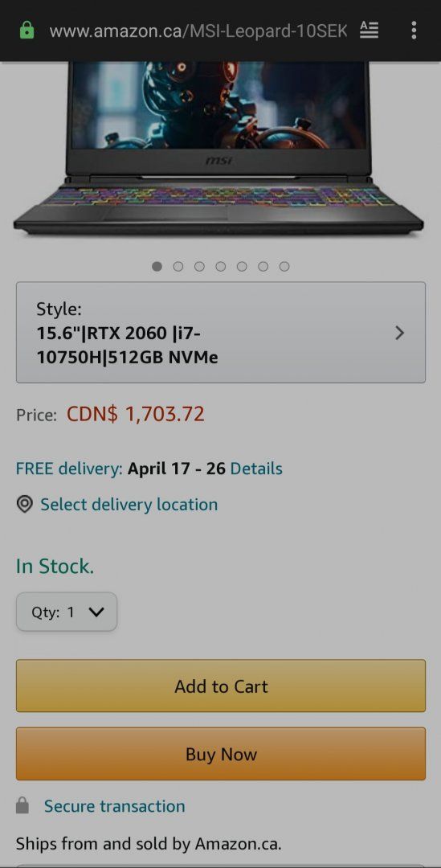
Task: Open the browser three-dot menu
Action: tap(414, 30)
